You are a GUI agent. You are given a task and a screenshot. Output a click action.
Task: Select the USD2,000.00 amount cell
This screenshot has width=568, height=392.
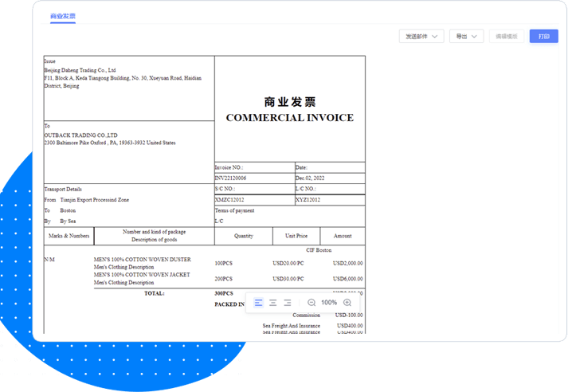click(x=347, y=263)
